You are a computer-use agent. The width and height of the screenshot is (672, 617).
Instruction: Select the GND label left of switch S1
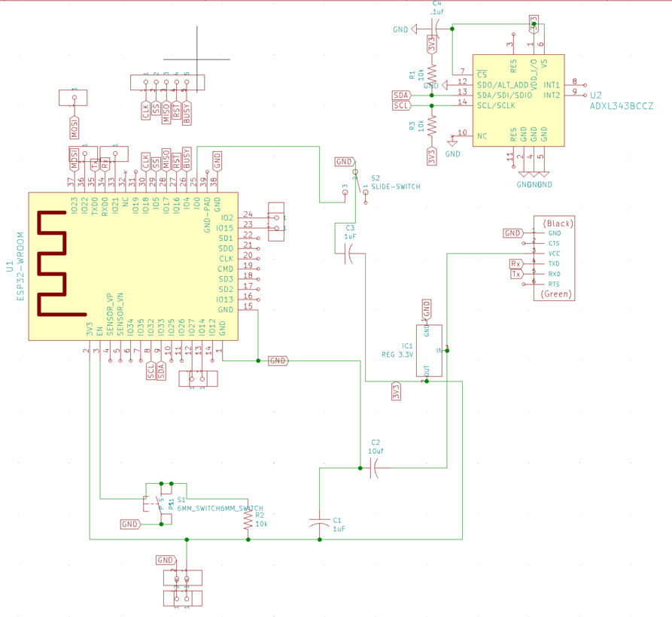pyautogui.click(x=130, y=524)
